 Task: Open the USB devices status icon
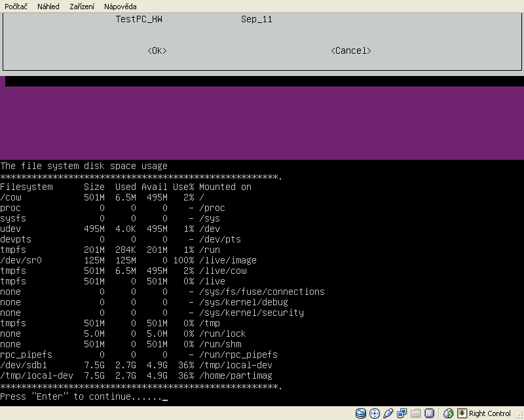(x=388, y=413)
